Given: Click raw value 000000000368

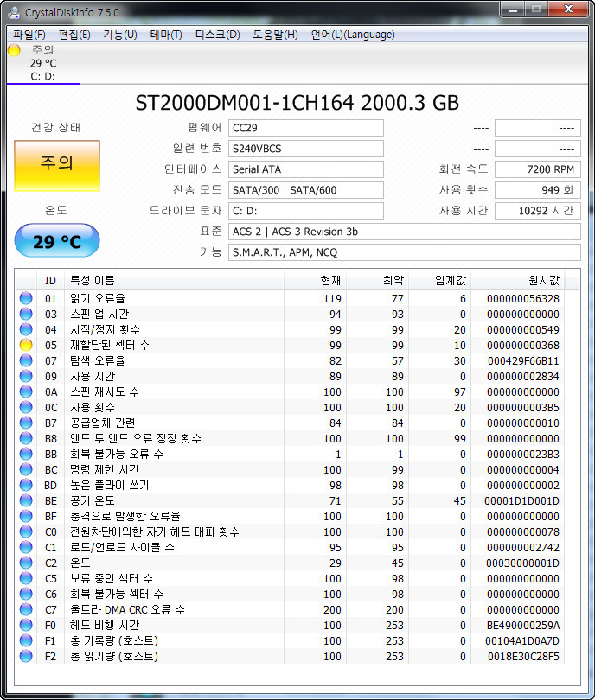Looking at the screenshot, I should click(522, 345).
